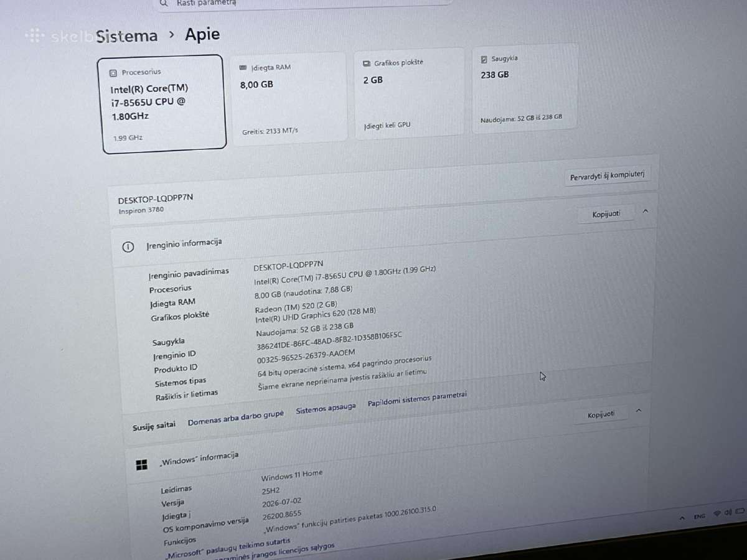Select the Saugykla storage card
Screen dimensions: 747x560
pyautogui.click(x=525, y=89)
